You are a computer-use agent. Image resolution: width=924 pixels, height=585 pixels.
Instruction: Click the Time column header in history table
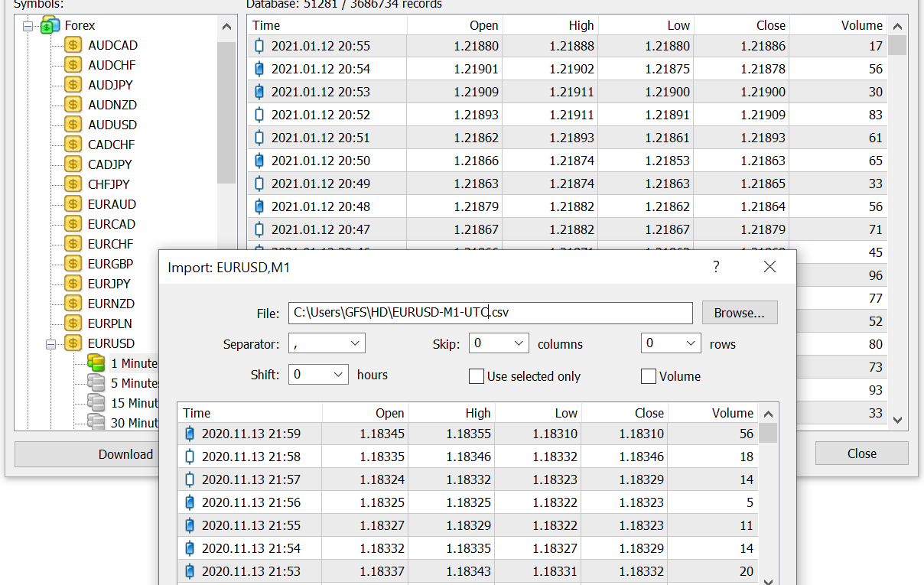[327, 25]
